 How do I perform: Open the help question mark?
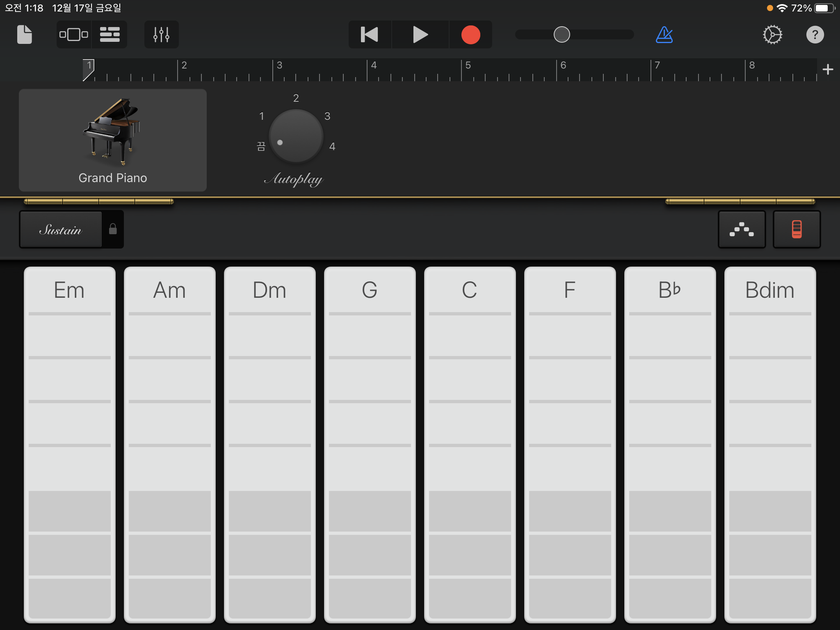tap(815, 34)
